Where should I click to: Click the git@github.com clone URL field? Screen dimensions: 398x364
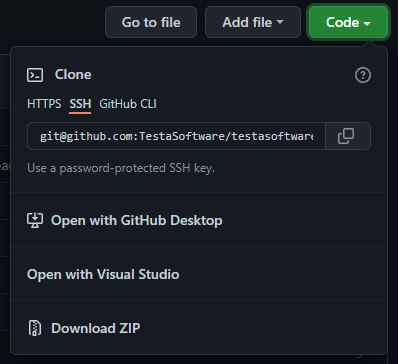(x=176, y=136)
